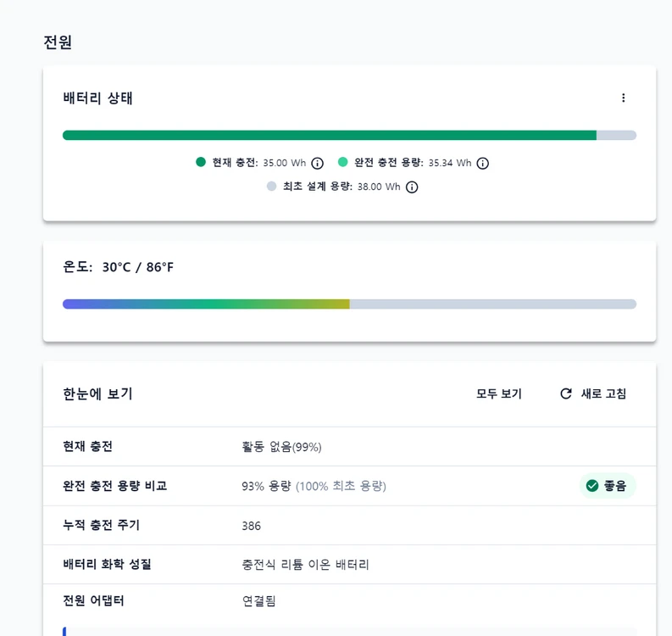Viewport: 672px width, 636px height.
Task: Click the green battery charge progress bar
Action: (x=349, y=136)
